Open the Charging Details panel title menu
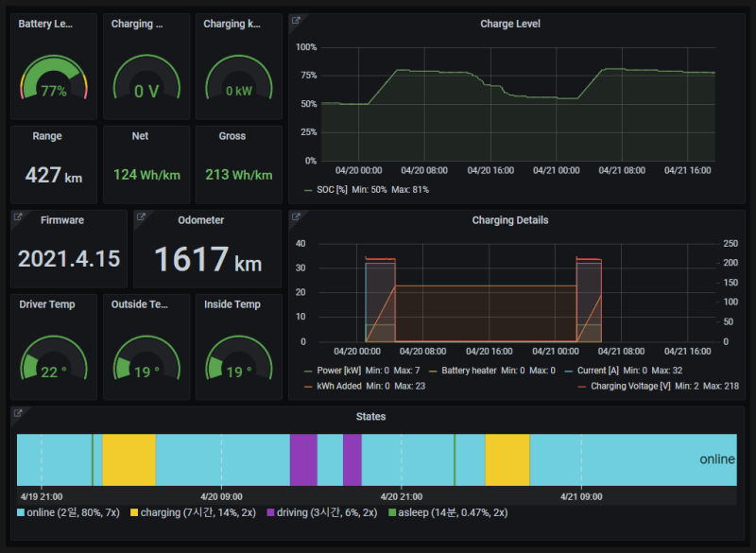Viewport: 756px width, 553px height. [510, 220]
